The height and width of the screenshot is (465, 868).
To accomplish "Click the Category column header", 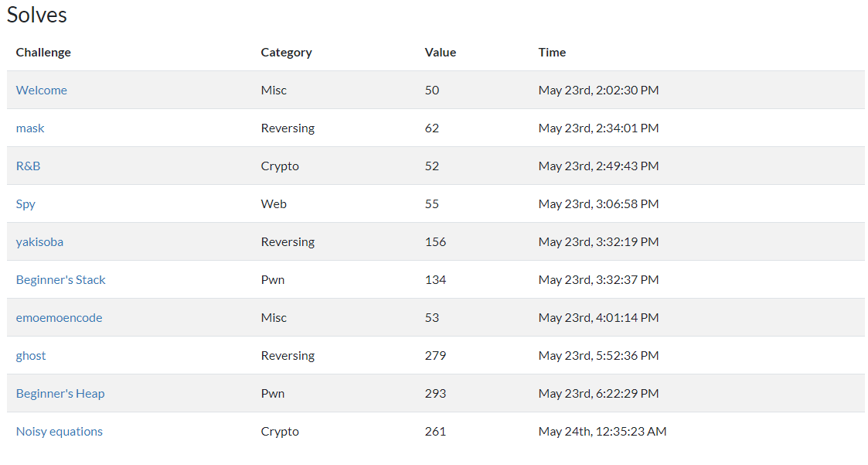I will [x=286, y=53].
